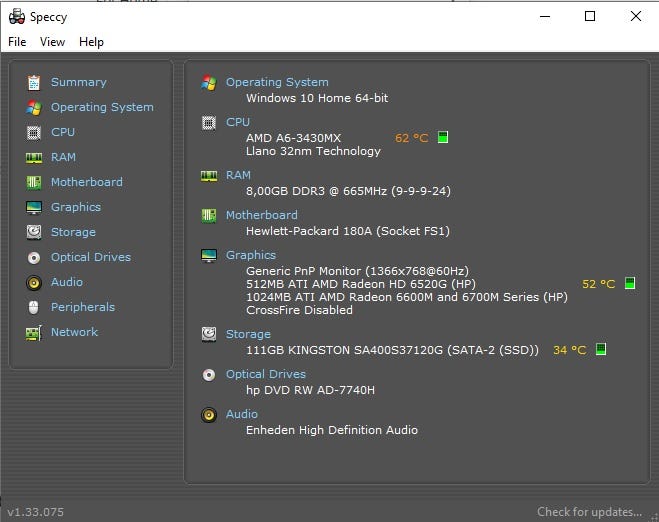Open the Operating System heading link in summary
The width and height of the screenshot is (659, 522).
click(x=277, y=82)
